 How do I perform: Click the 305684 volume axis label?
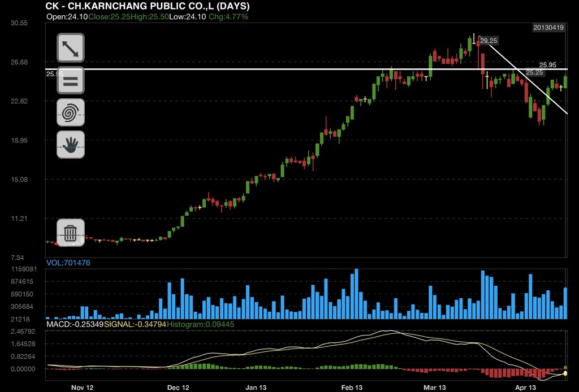click(x=22, y=307)
